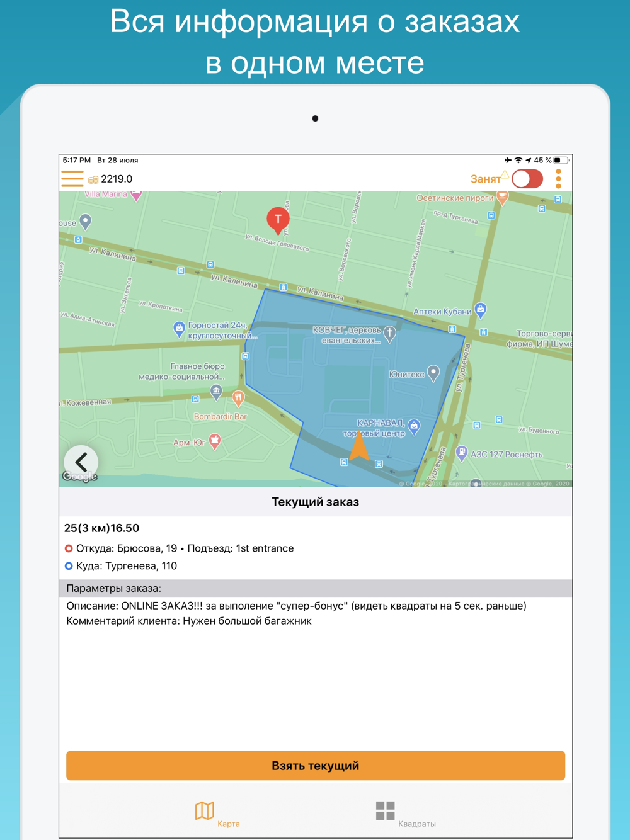630x840 pixels.
Task: Tap the 5:17 PM clock
Action: [77, 161]
